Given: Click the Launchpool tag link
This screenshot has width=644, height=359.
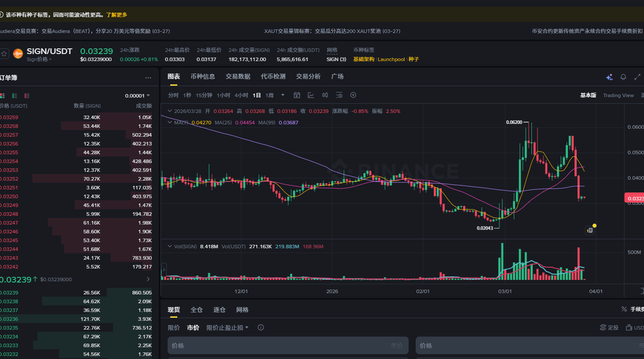Looking at the screenshot, I should (x=391, y=59).
